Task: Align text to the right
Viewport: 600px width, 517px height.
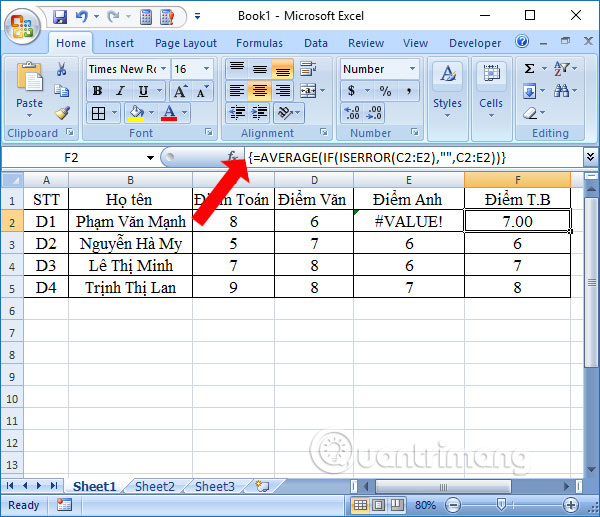Action: tap(283, 91)
